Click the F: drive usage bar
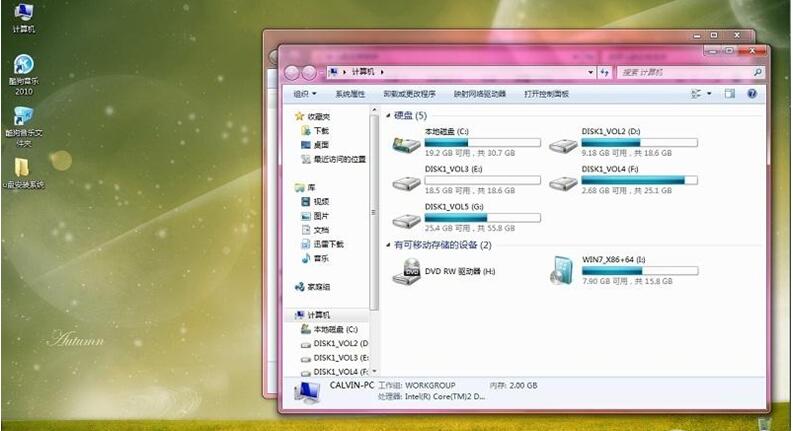 click(x=639, y=180)
